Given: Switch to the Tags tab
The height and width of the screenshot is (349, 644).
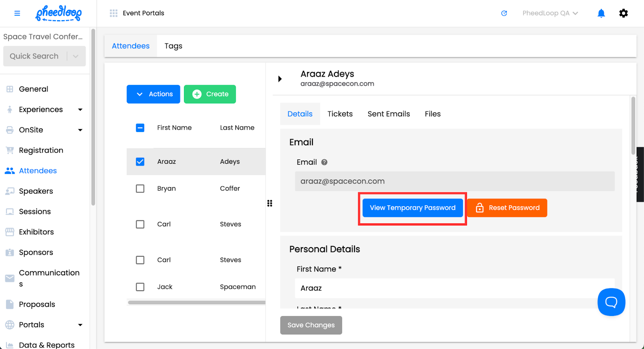Looking at the screenshot, I should click(x=173, y=46).
